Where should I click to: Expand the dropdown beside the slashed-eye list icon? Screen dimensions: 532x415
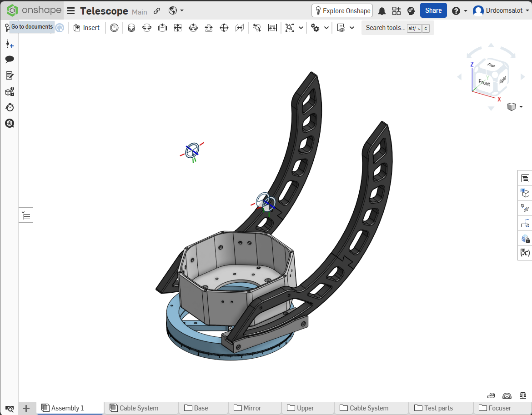352,28
